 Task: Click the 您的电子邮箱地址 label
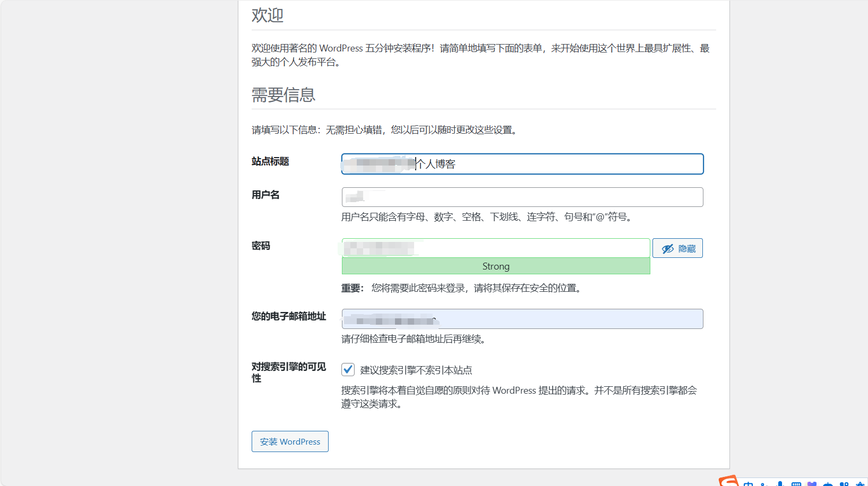[x=289, y=316]
